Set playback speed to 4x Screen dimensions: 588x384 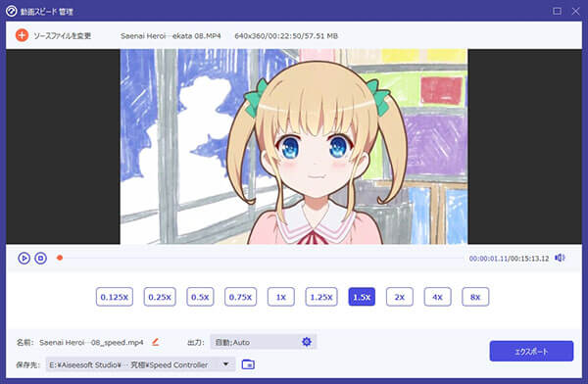coord(438,297)
